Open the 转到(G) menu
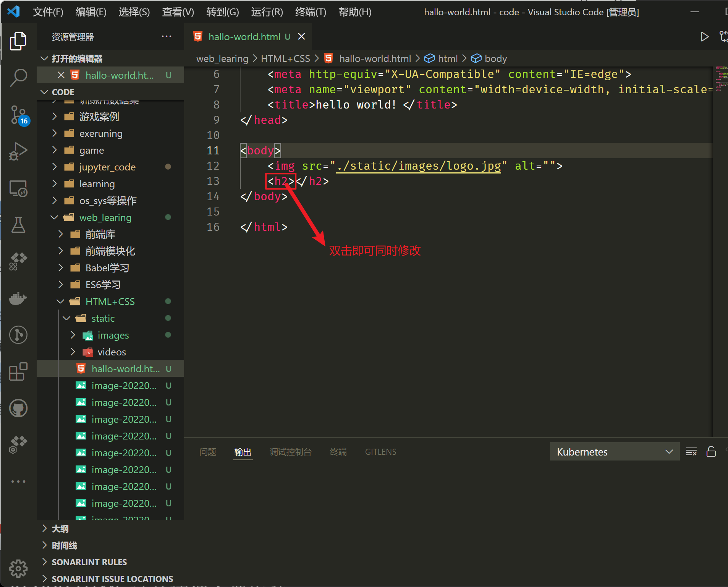Image resolution: width=728 pixels, height=587 pixels. coord(223,12)
